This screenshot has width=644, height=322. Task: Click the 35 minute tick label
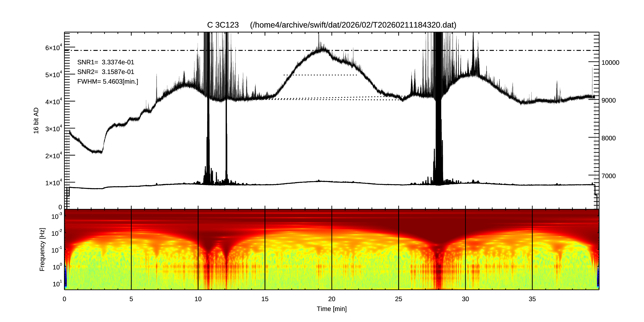(x=532, y=299)
